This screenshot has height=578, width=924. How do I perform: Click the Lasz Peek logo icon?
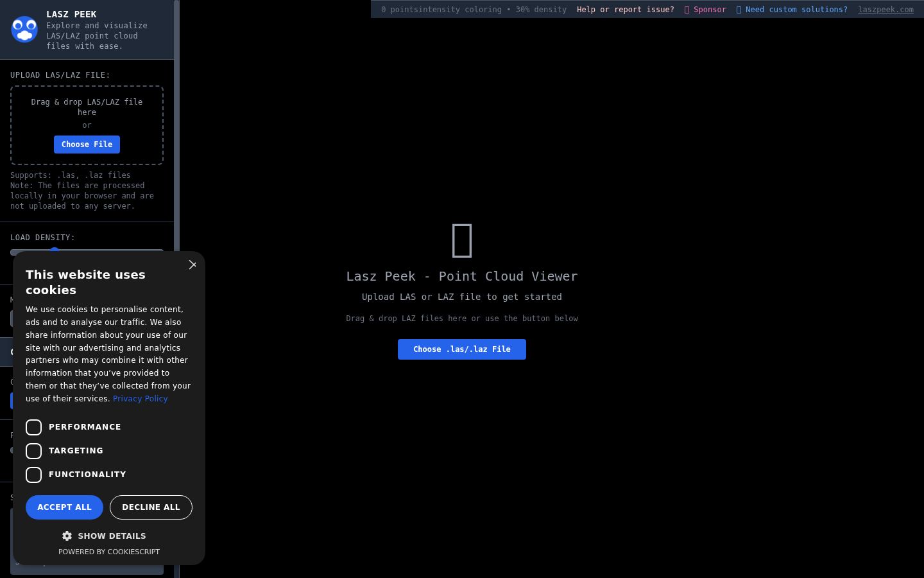(24, 30)
